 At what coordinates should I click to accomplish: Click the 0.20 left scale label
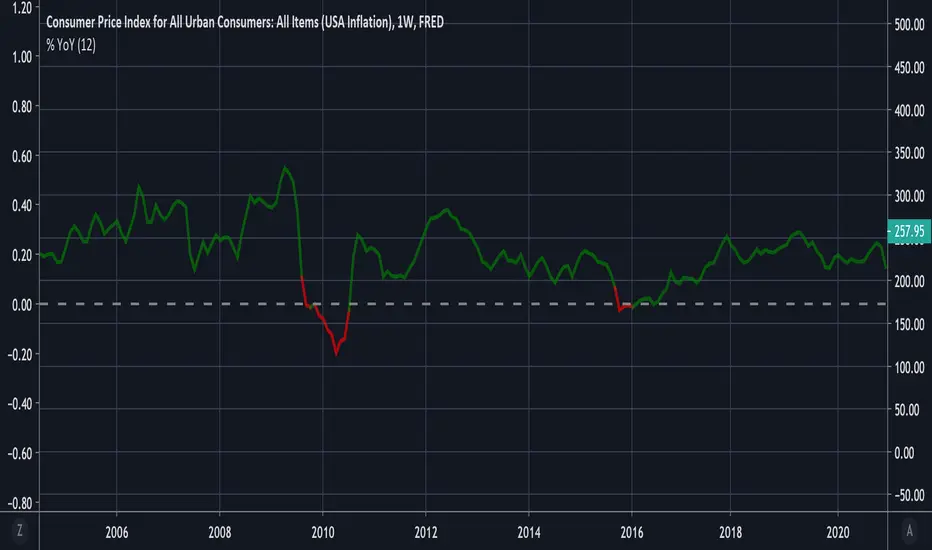pyautogui.click(x=22, y=256)
